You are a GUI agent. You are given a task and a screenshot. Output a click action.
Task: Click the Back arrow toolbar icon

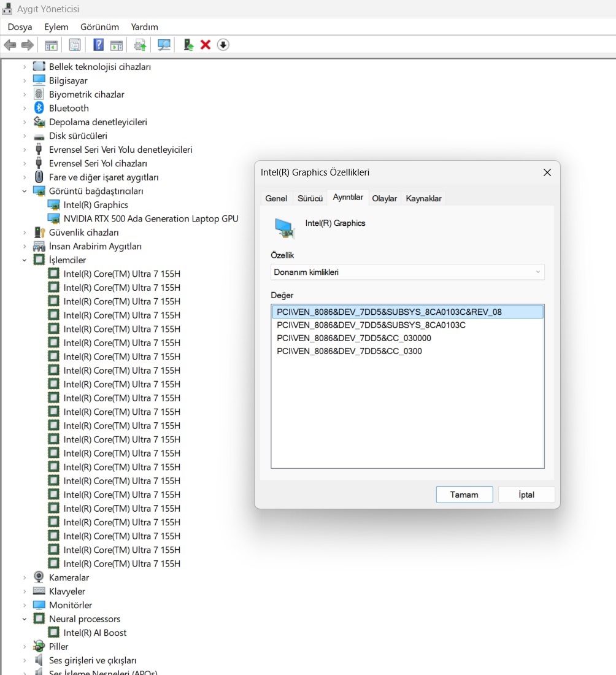[10, 45]
